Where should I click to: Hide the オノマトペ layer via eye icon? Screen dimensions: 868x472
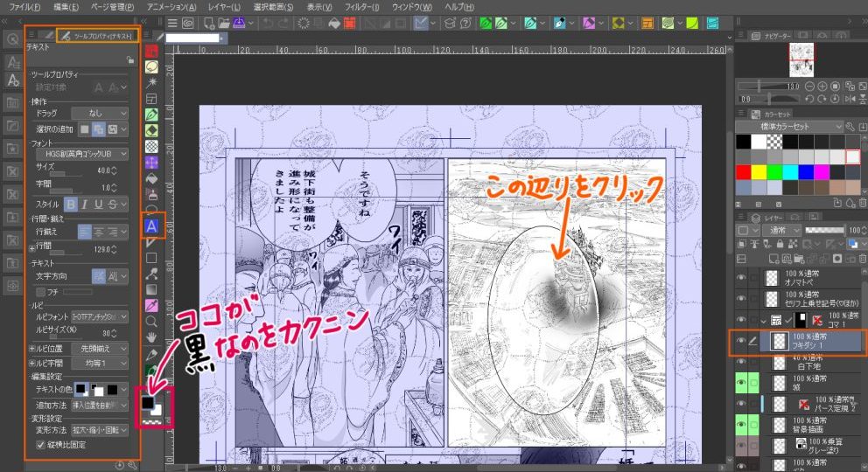741,277
